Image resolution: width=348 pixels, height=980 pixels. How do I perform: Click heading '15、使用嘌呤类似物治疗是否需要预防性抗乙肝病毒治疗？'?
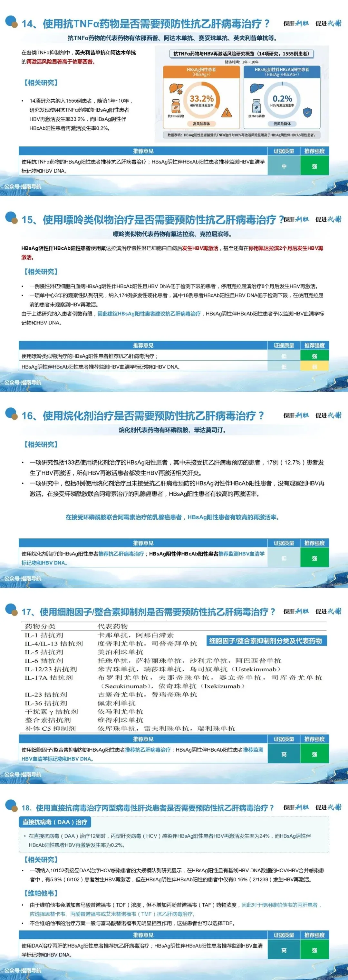click(152, 219)
